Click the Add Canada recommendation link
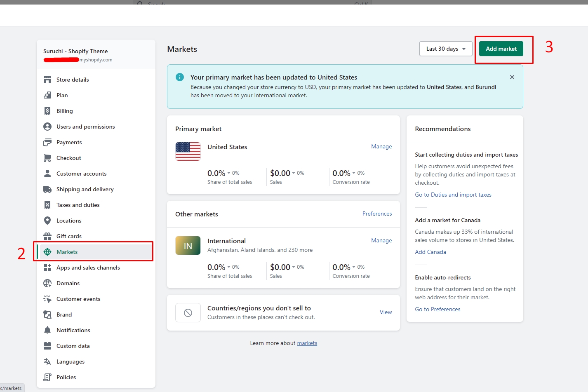Viewport: 588px width, 392px height. 430,252
